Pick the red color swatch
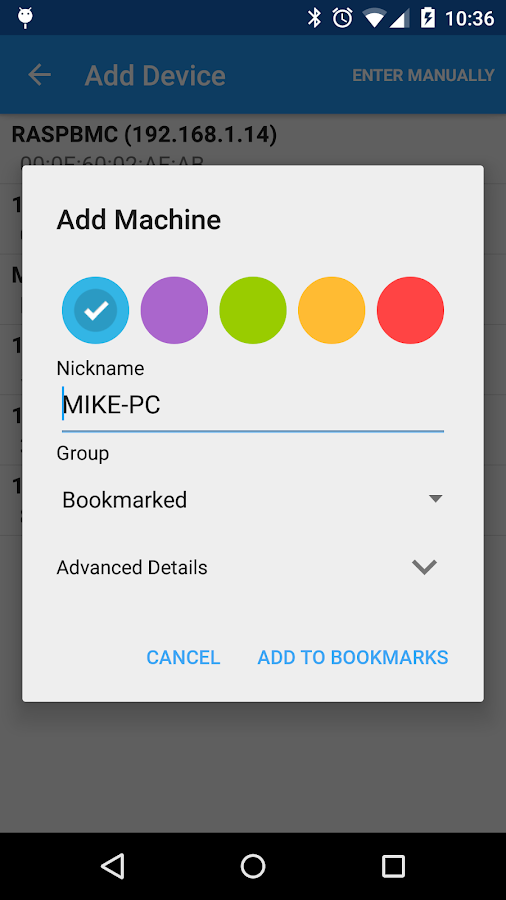Viewport: 506px width, 900px height. click(410, 311)
